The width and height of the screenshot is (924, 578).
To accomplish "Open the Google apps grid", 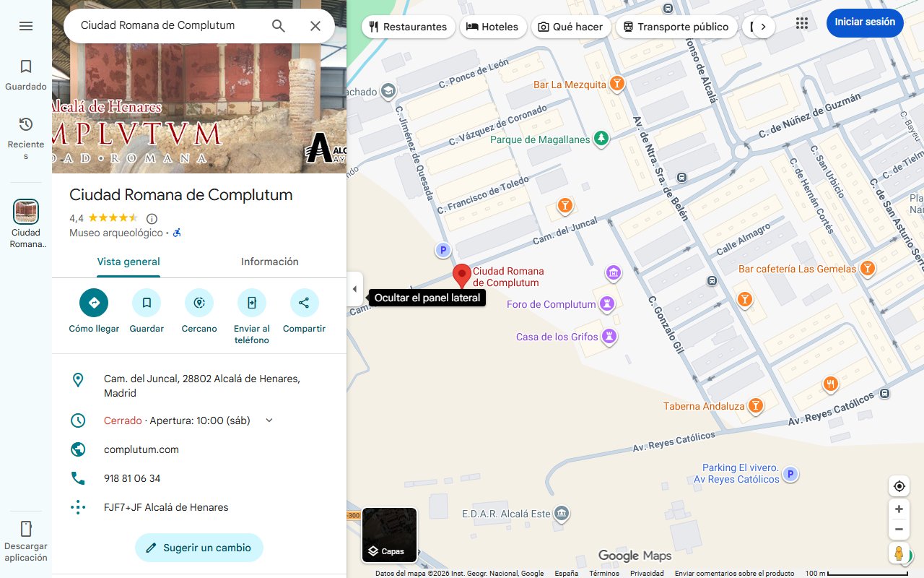I will 802,23.
